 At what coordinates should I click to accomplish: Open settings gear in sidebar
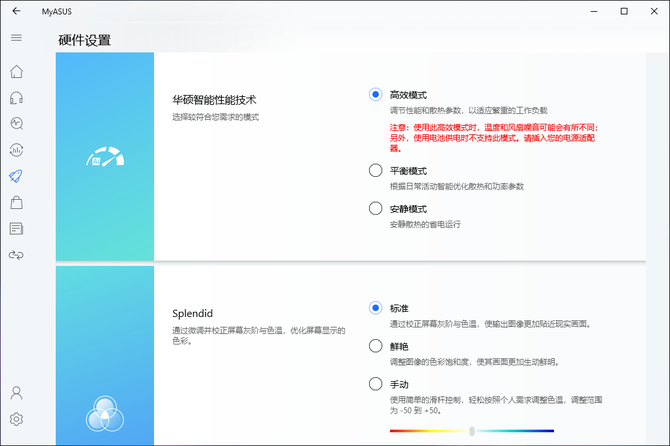[x=16, y=419]
